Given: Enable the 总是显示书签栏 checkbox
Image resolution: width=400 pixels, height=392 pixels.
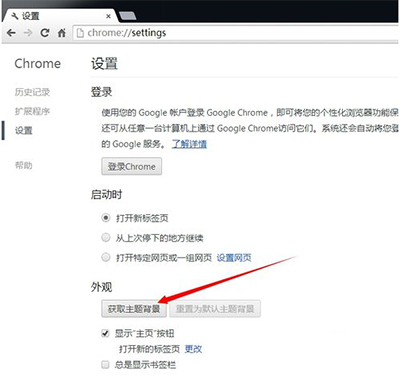Looking at the screenshot, I should [105, 365].
